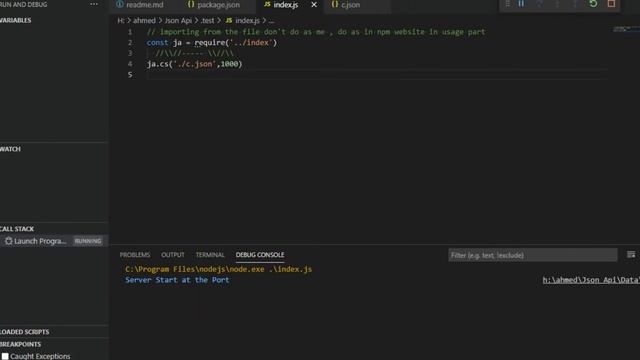Click the RUNNING status badge
The image size is (640, 360).
[88, 241]
